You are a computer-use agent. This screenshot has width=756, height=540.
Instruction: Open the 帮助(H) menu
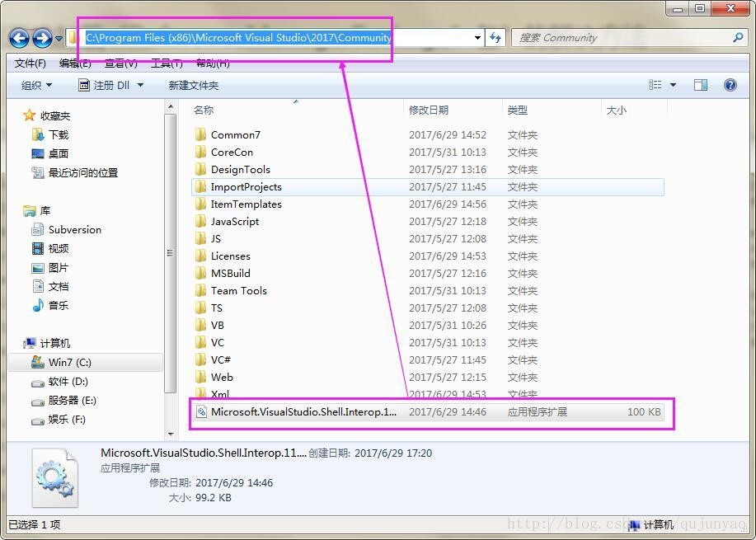click(x=213, y=63)
